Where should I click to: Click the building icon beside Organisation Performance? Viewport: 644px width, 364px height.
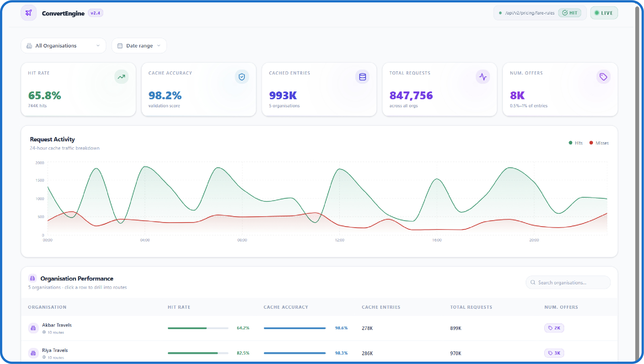tap(32, 278)
